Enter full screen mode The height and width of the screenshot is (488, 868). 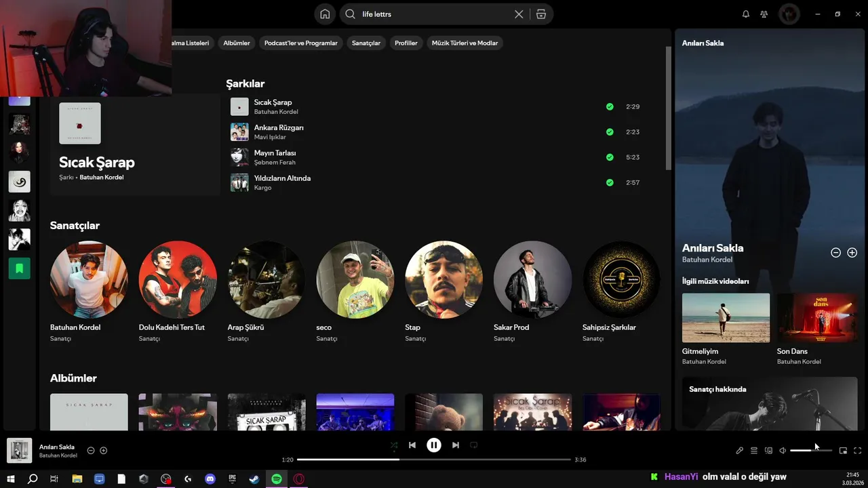[x=858, y=451]
